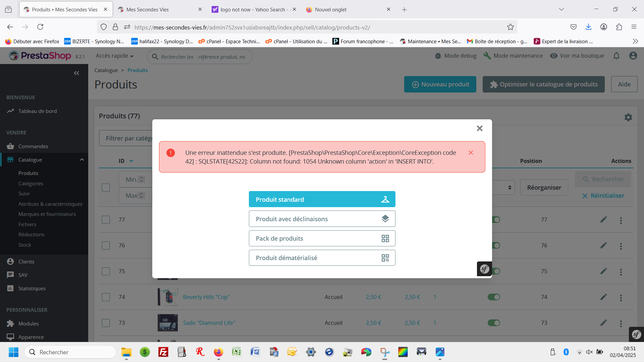
Task: Tick checkbox for product 74
Action: [106, 297]
